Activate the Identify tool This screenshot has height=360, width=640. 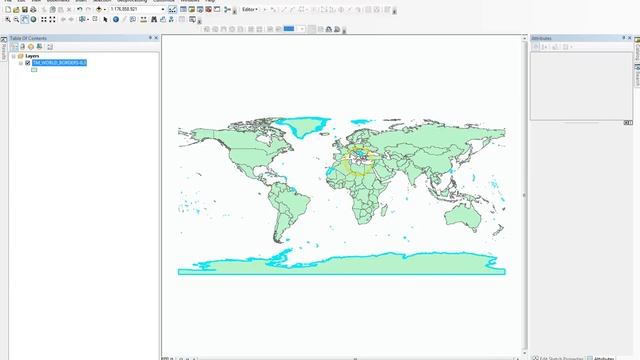116,19
